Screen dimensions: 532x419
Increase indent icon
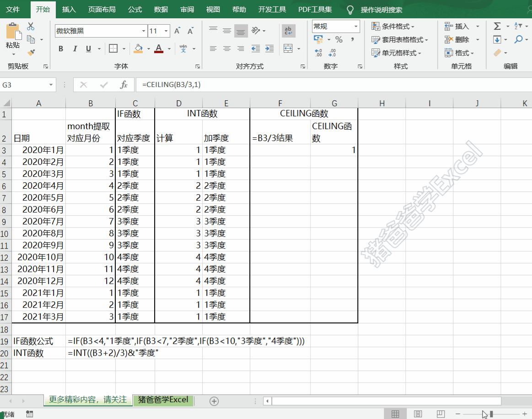point(269,49)
